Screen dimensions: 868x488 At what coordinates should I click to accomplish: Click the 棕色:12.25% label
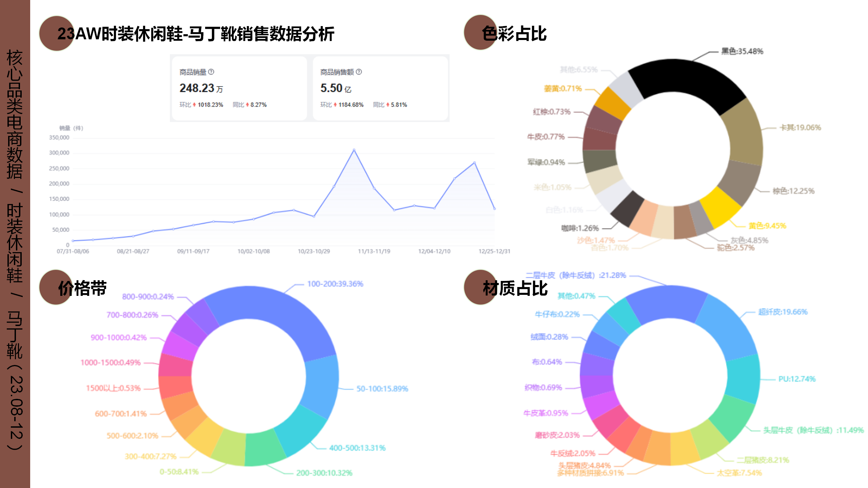[x=793, y=191]
